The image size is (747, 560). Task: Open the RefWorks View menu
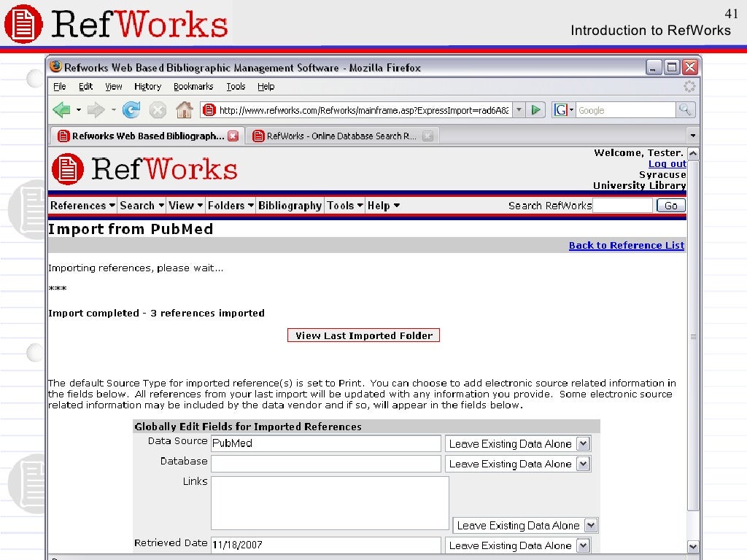click(185, 206)
